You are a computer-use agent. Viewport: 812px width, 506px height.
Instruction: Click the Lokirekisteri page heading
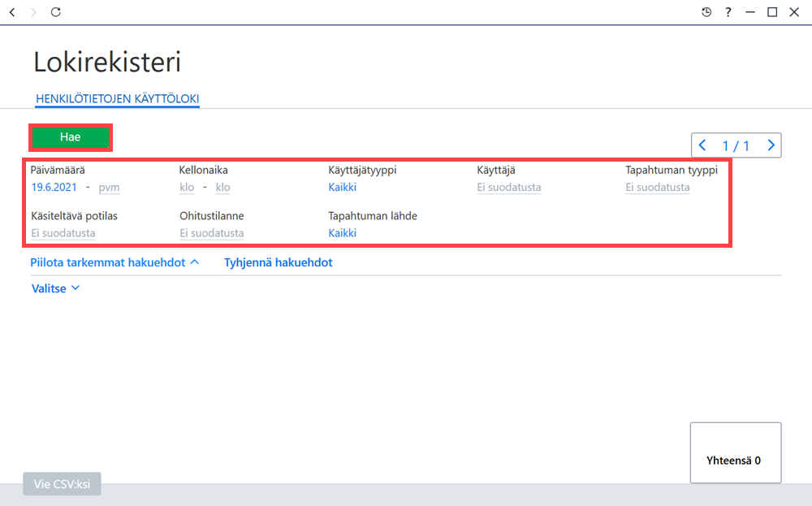click(x=107, y=63)
